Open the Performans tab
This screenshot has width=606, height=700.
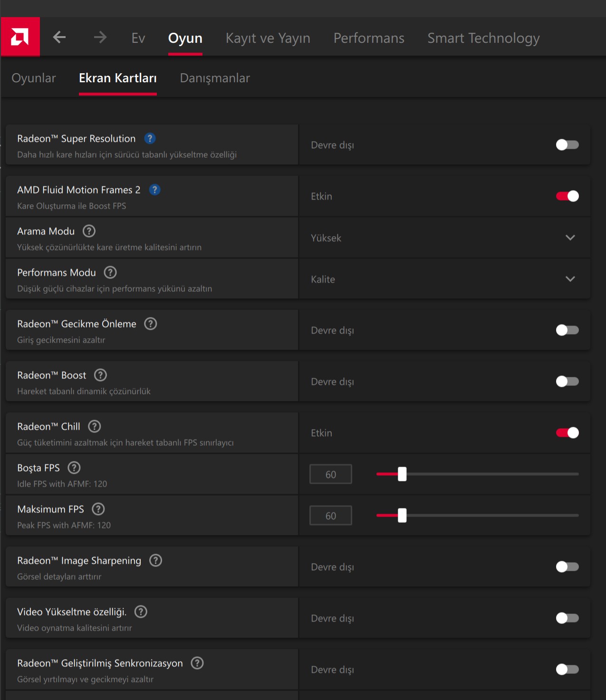point(369,38)
